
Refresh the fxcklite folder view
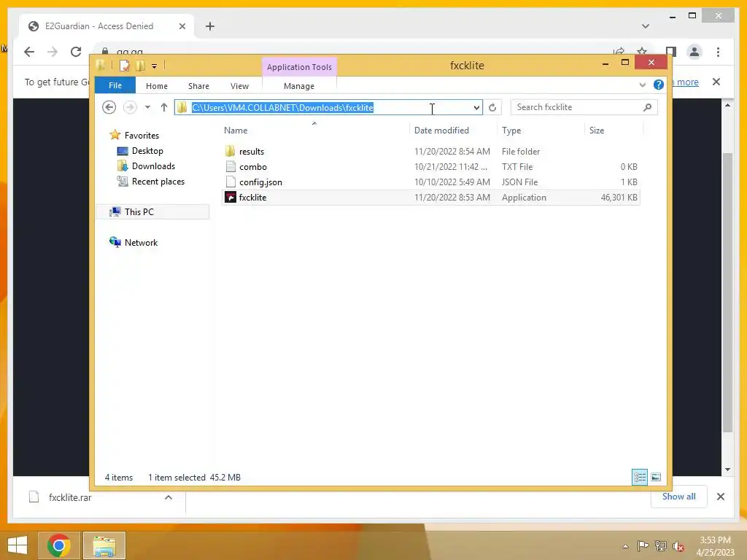click(492, 108)
